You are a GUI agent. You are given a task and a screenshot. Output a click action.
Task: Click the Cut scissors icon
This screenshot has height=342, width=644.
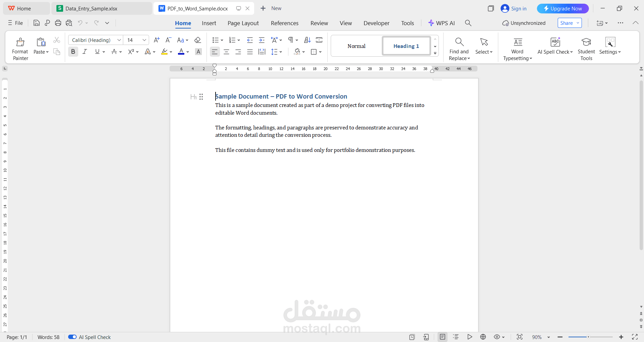(57, 40)
